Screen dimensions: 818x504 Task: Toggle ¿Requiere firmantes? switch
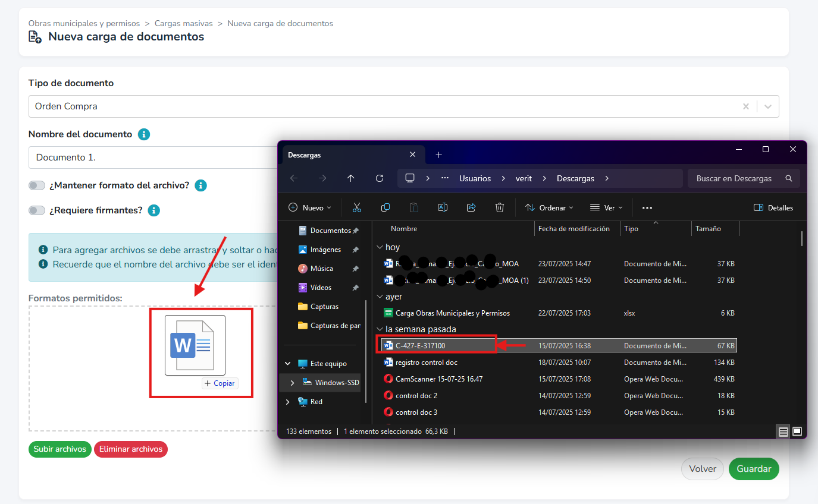pyautogui.click(x=37, y=210)
